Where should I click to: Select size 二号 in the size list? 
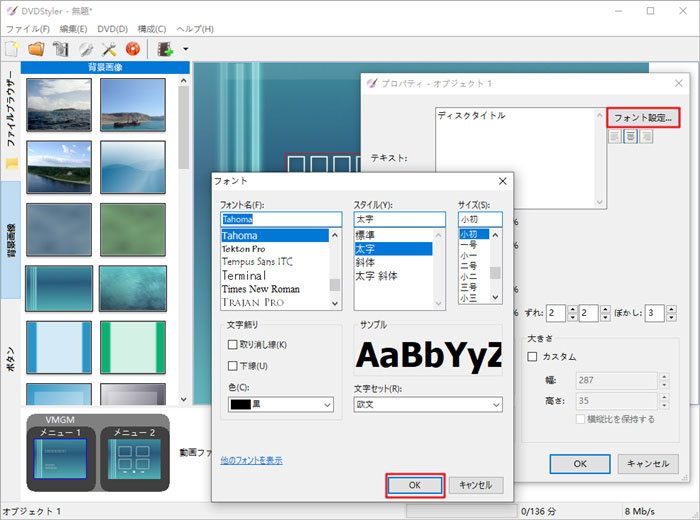tap(474, 266)
